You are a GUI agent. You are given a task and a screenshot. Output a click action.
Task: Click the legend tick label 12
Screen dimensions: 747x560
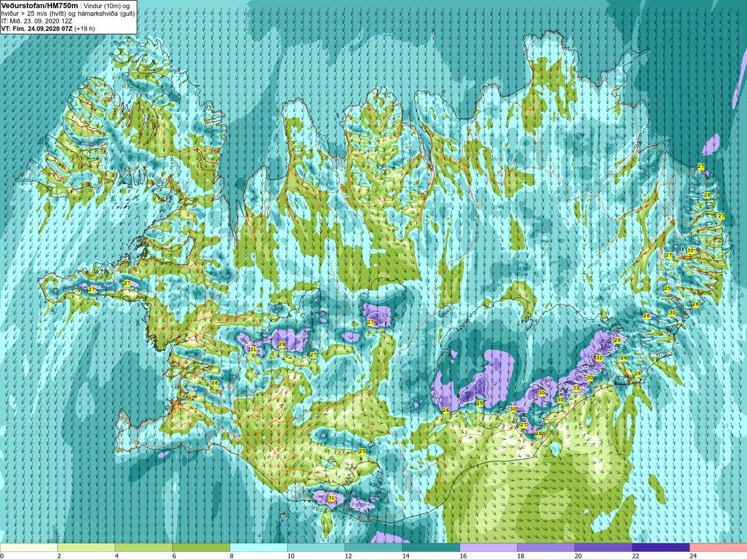(x=348, y=556)
